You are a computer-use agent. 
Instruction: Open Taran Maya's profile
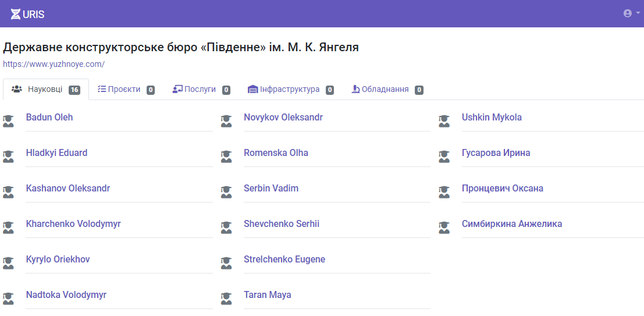pyautogui.click(x=268, y=295)
